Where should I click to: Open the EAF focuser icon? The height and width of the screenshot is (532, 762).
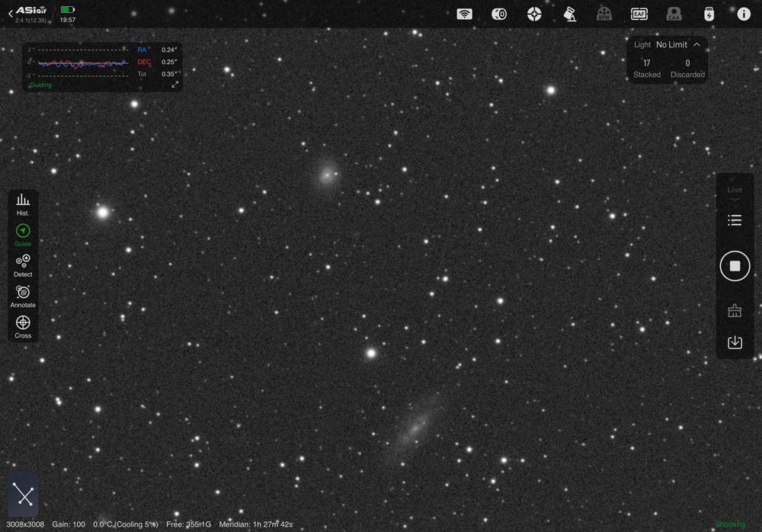[x=639, y=14]
